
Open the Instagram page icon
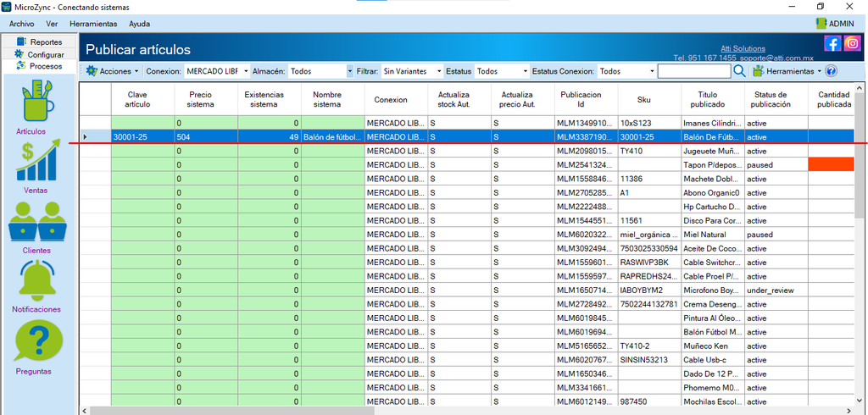pyautogui.click(x=853, y=43)
